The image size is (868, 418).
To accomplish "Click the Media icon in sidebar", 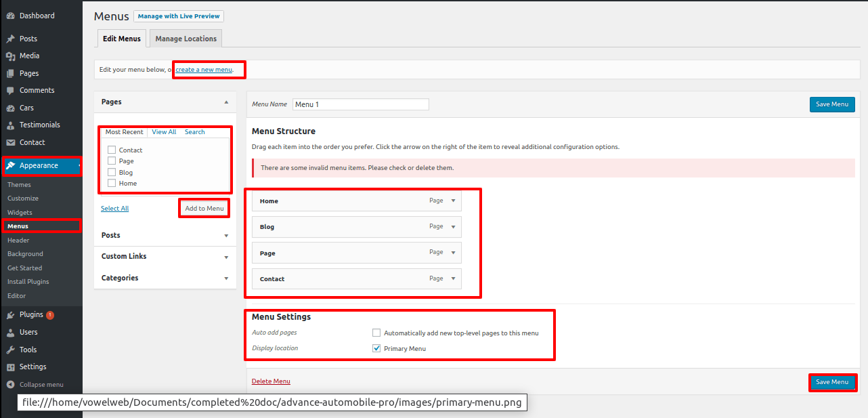I will (11, 56).
